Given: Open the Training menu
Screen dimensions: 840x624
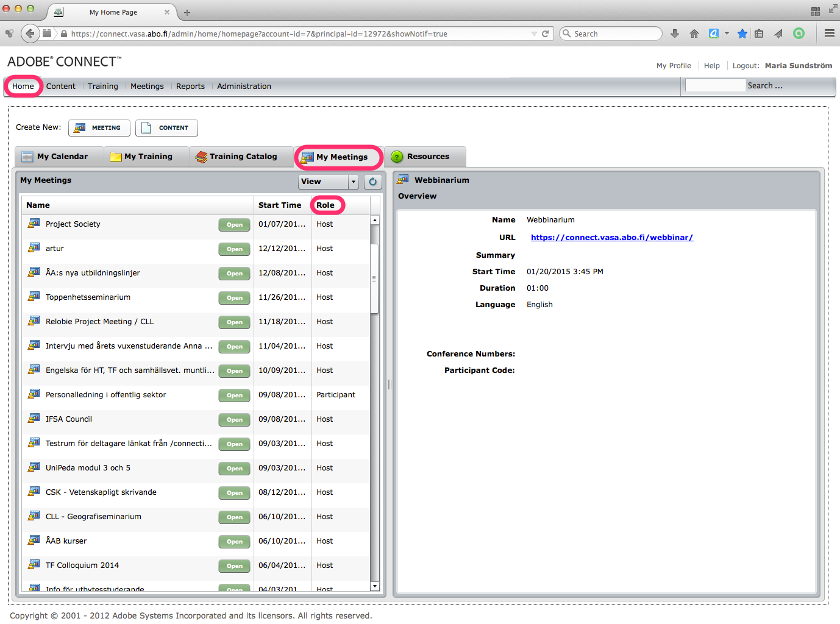Looking at the screenshot, I should coord(103,86).
